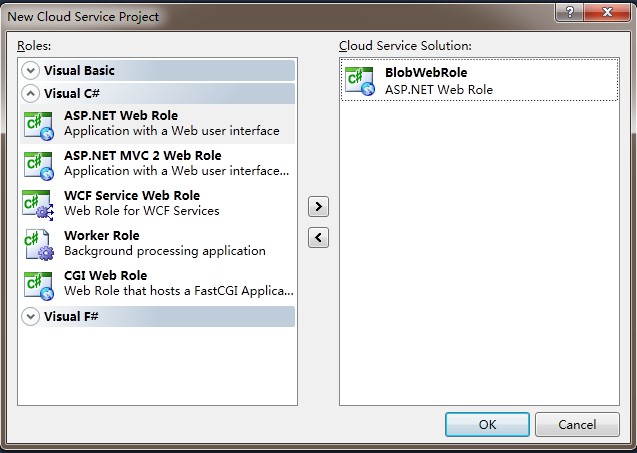This screenshot has height=453, width=637.
Task: Select the ASP.NET Web Role entry text
Action: 121,116
